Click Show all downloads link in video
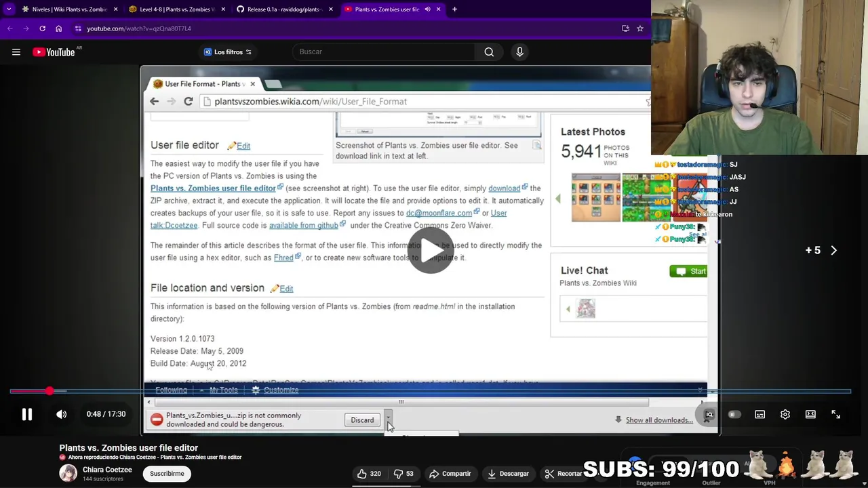 (659, 420)
